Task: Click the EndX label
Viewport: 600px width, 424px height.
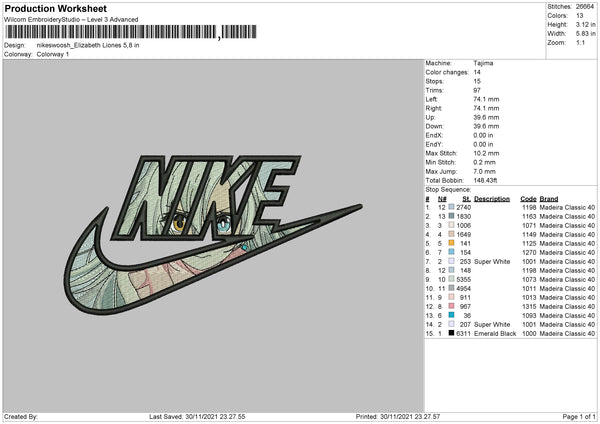Action: coord(434,135)
